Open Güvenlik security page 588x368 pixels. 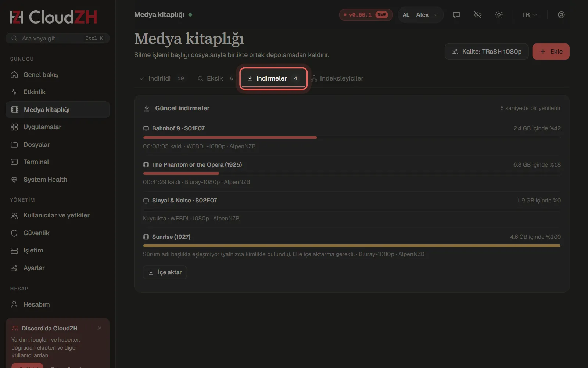point(58,233)
